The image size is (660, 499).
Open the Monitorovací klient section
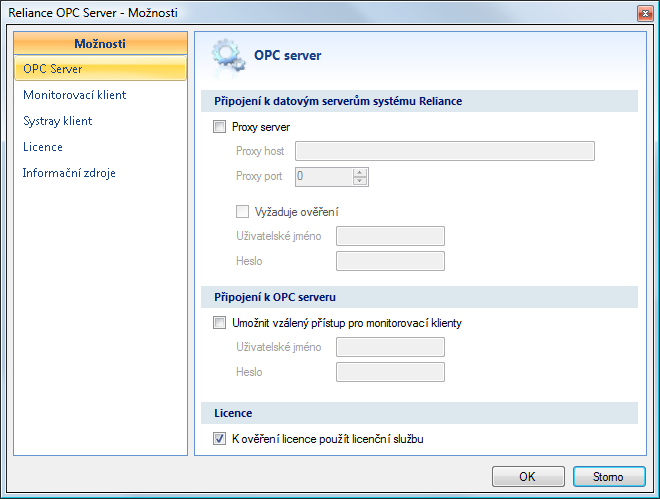(75, 95)
